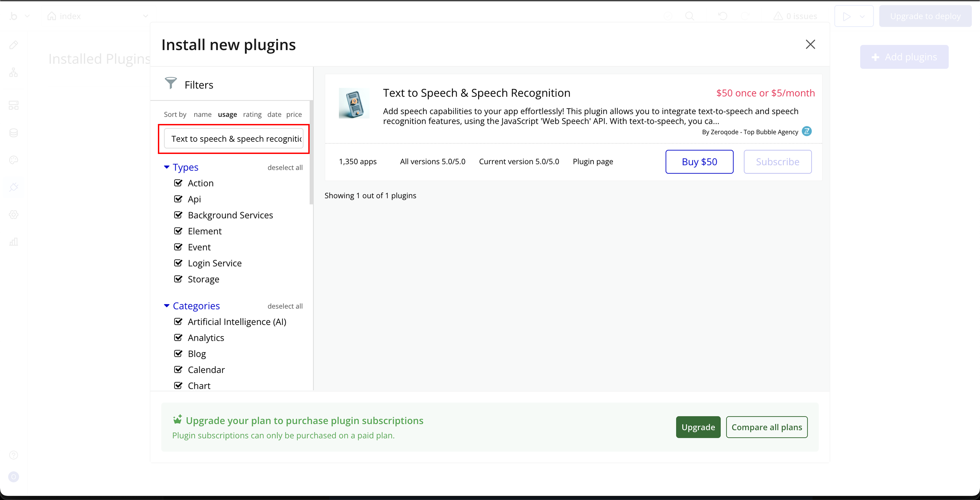Open the Logs chart icon in sidebar
This screenshot has width=980, height=500.
click(x=14, y=242)
